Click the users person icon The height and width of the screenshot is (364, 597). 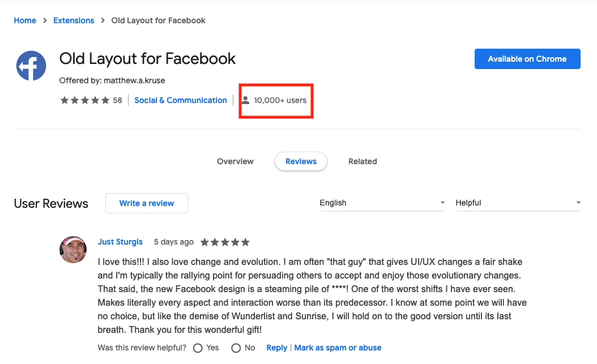point(246,100)
